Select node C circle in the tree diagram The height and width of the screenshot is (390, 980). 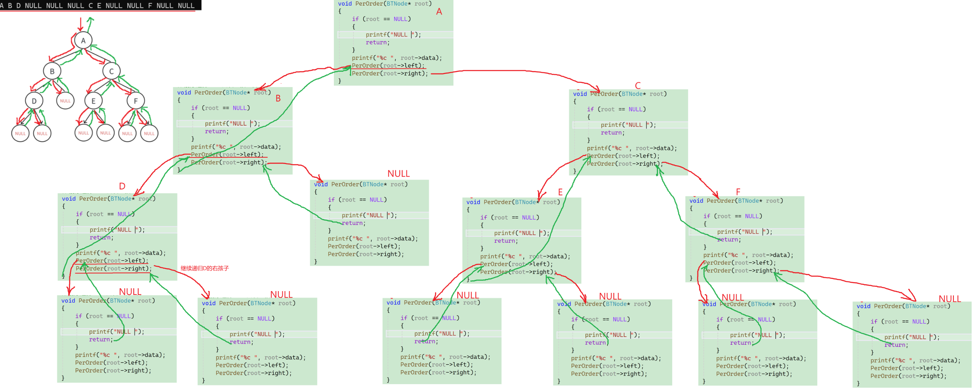[x=112, y=71]
